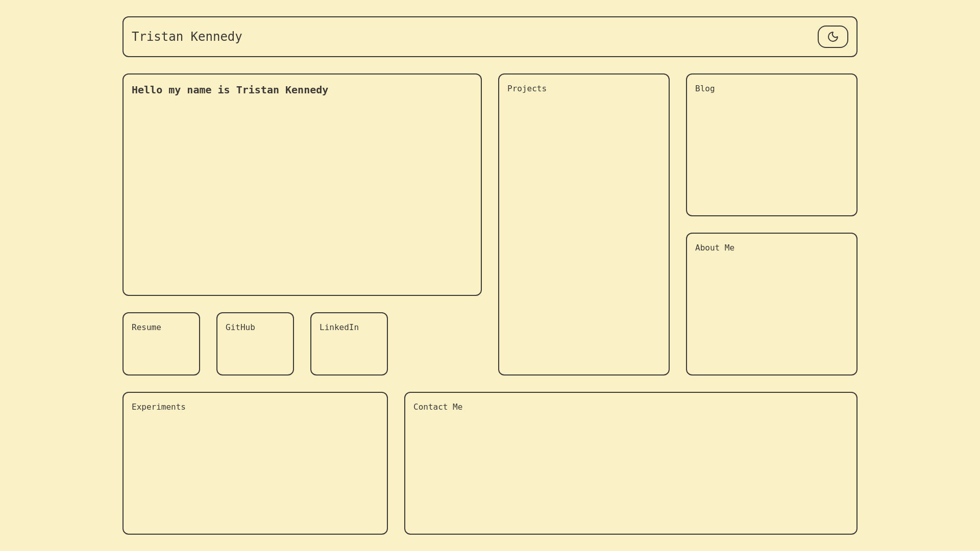Select the 'Hello my name is' heading
This screenshot has height=551, width=980.
coord(230,90)
